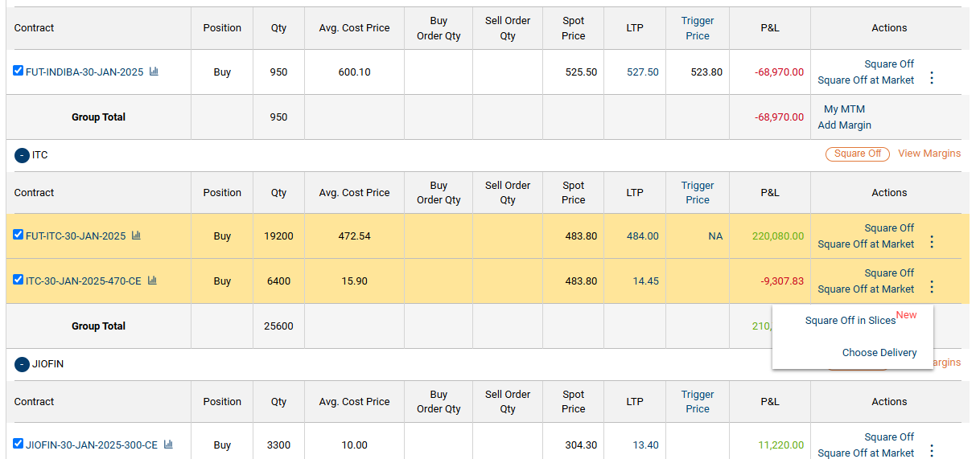Click three-dot menu for ITC 470 CE row
980x459 pixels.
[x=932, y=287]
